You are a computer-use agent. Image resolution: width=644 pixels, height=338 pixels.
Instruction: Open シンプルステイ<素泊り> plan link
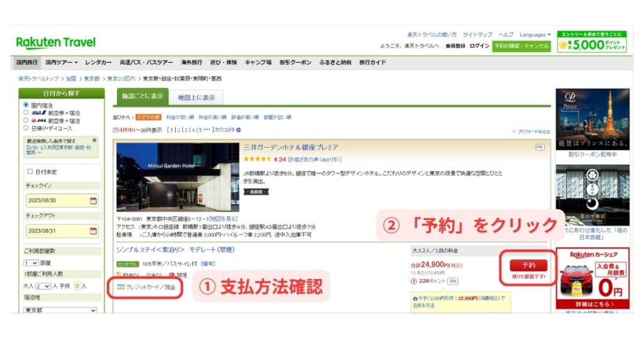click(x=175, y=249)
